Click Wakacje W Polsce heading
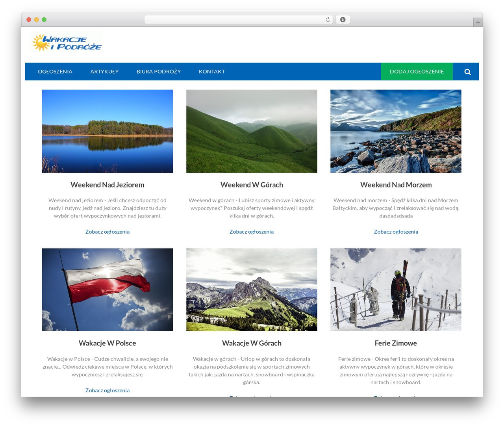 coord(107,343)
